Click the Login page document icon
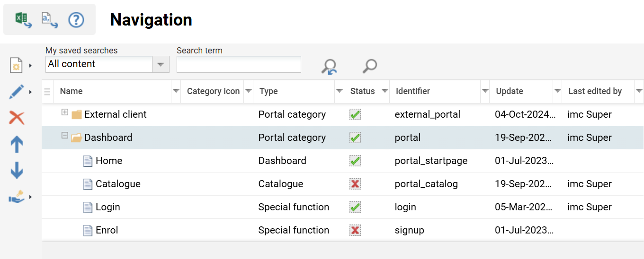 [88, 207]
